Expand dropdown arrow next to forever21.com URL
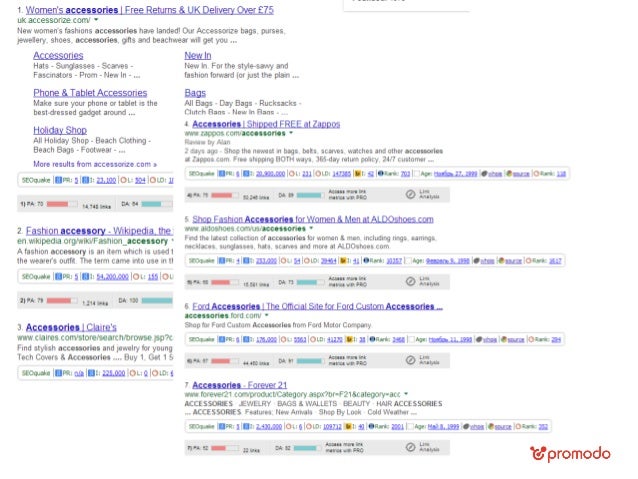 pos(406,394)
